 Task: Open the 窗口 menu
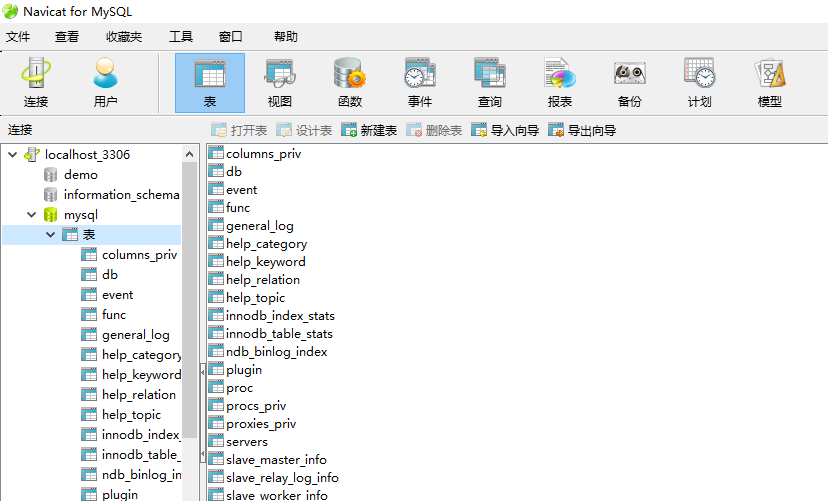tap(230, 36)
